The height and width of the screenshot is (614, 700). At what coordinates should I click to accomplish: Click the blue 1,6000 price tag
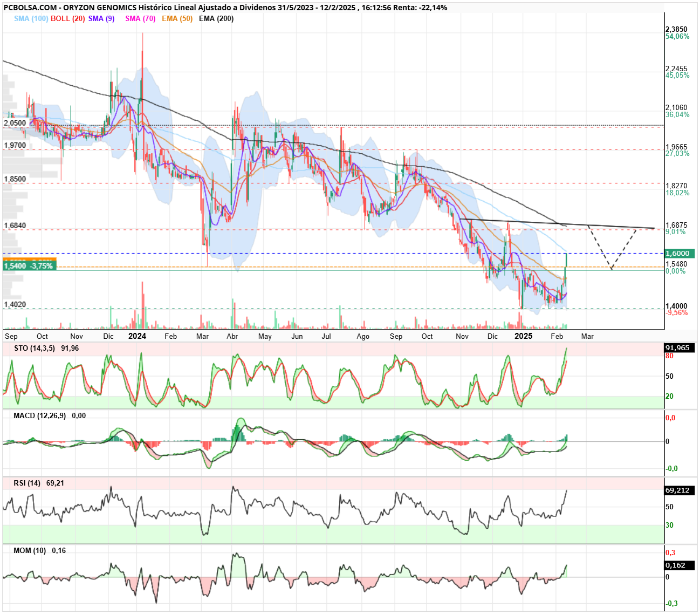pyautogui.click(x=678, y=253)
